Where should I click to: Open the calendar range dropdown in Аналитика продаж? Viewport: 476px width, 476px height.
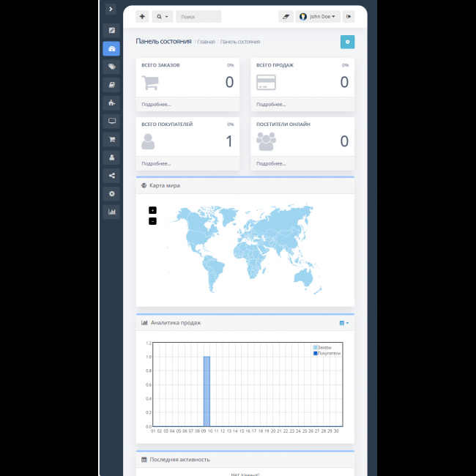(343, 323)
